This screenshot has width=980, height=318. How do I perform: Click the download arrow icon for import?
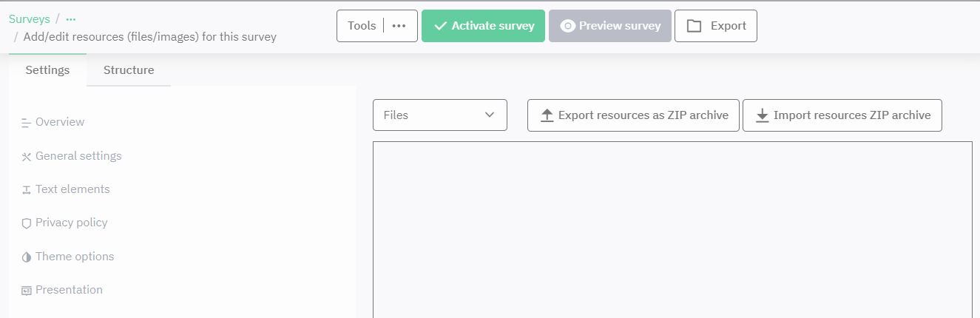pos(763,115)
